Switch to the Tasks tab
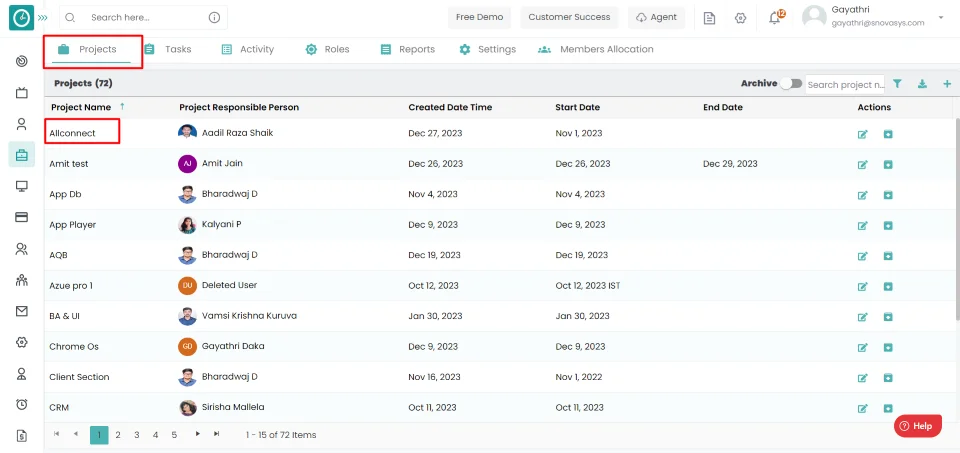The image size is (960, 453). [167, 50]
